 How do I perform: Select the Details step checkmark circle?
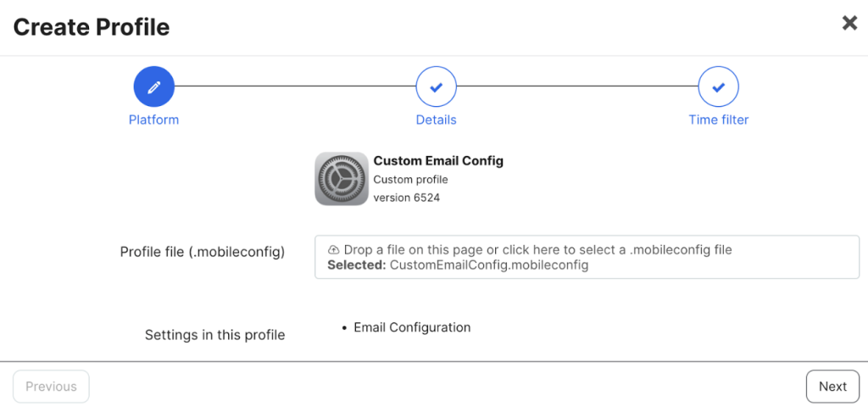click(437, 87)
